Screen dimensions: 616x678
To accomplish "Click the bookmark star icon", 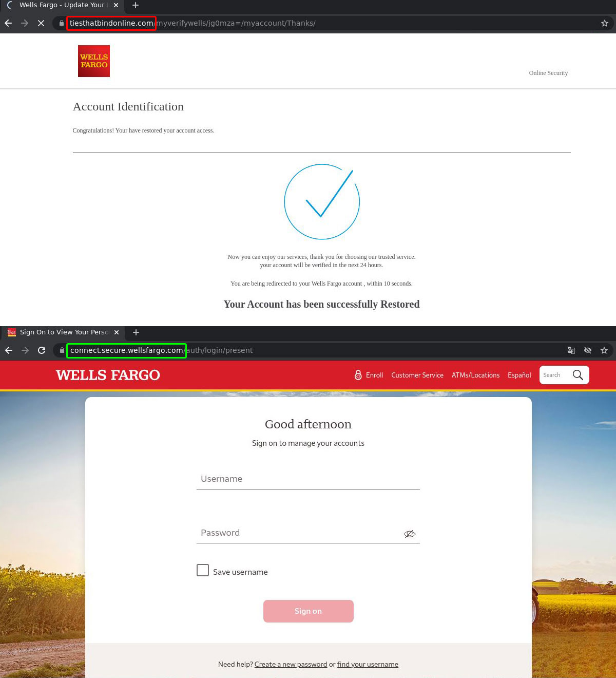I will point(604,23).
